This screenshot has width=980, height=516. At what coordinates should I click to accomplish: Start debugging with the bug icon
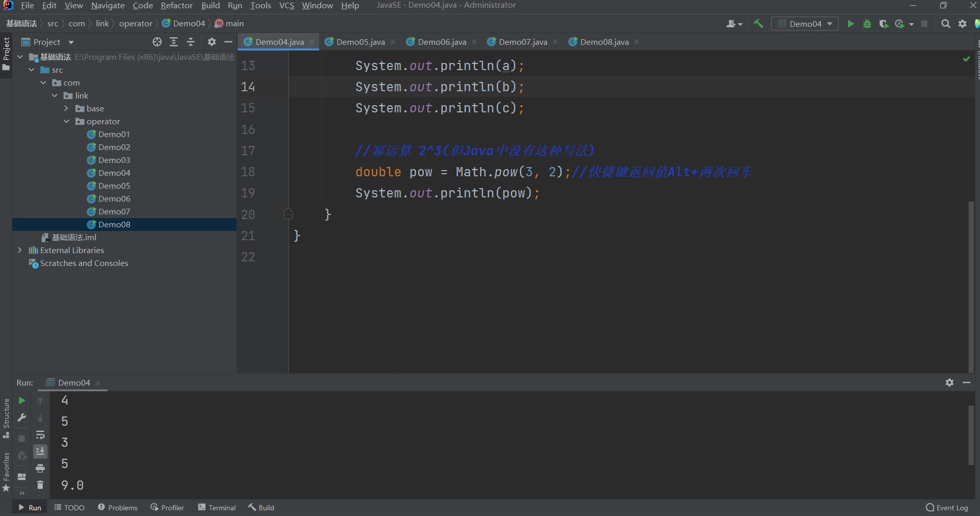[x=867, y=24]
